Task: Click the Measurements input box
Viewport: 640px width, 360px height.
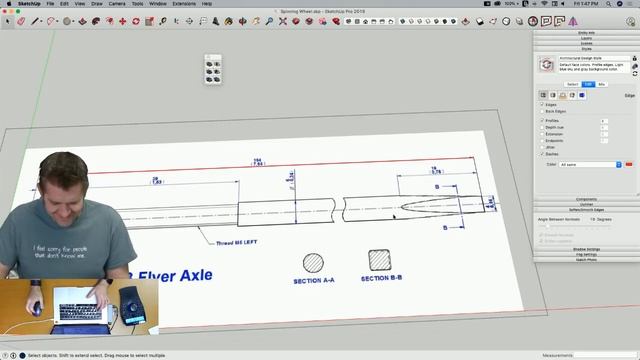Action: (605, 355)
